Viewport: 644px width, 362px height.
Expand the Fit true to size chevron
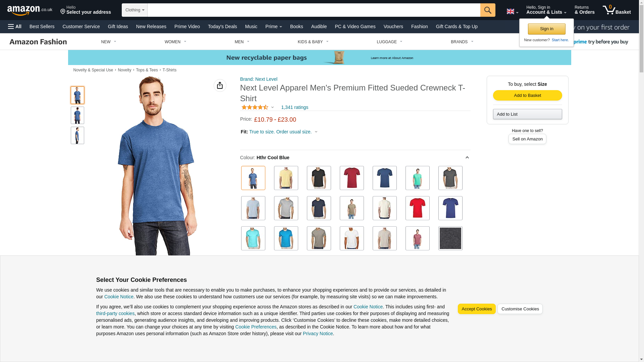(316, 132)
